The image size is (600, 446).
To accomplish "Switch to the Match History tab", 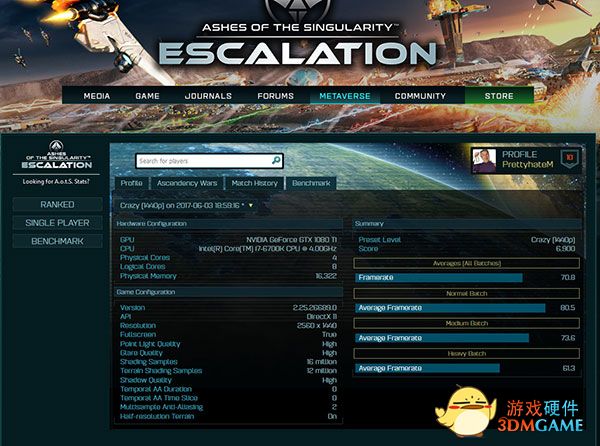I will (x=254, y=183).
